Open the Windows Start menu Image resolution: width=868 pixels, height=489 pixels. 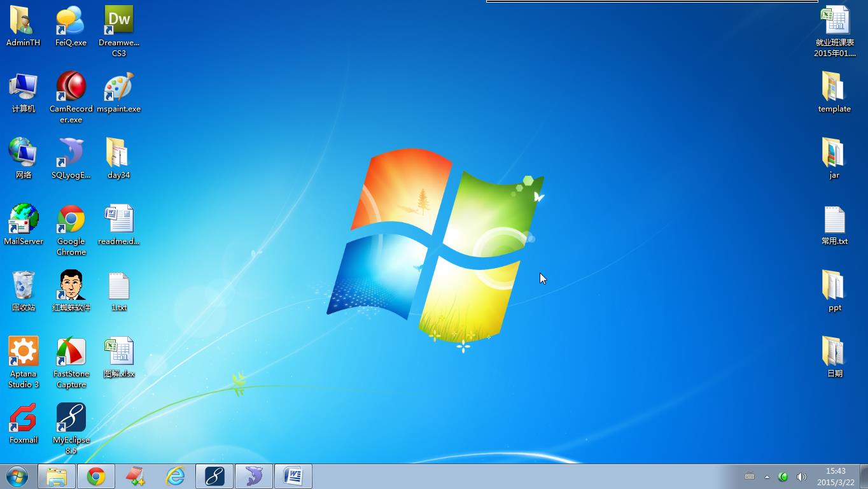tap(17, 476)
